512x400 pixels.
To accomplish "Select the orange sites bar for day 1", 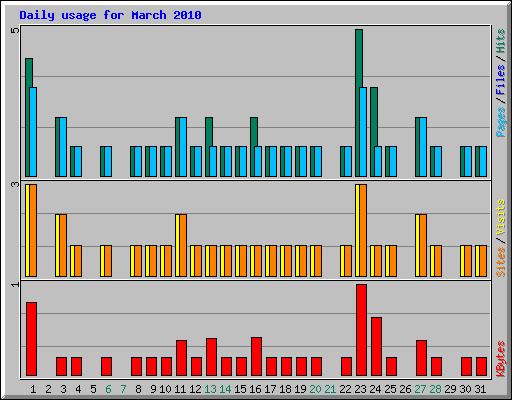I will click(x=33, y=230).
